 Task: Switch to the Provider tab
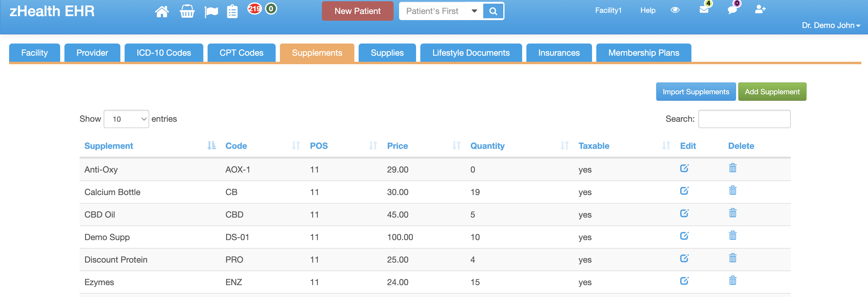92,53
